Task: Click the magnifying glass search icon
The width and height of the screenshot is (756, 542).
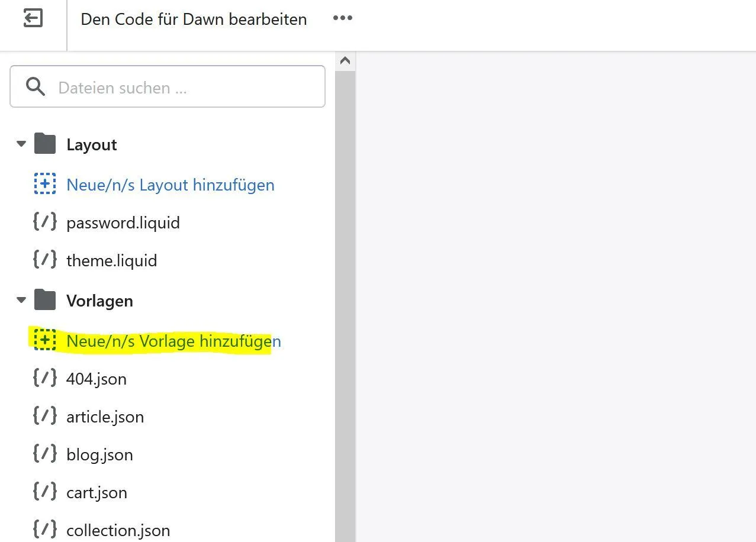Action: click(36, 87)
